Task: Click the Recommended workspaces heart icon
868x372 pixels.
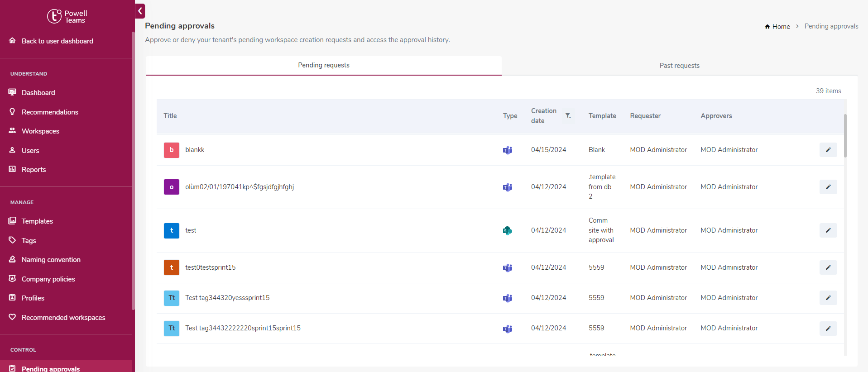Action: pos(12,317)
